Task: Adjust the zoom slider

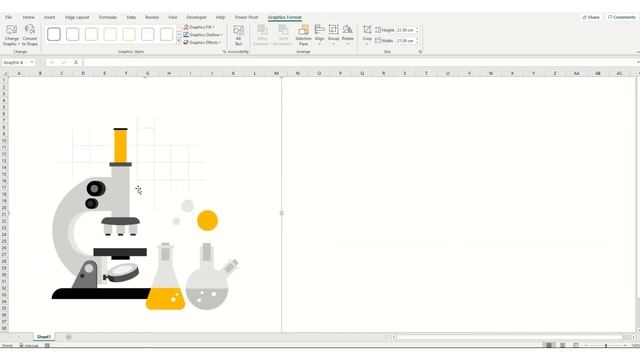Action: pos(606,345)
